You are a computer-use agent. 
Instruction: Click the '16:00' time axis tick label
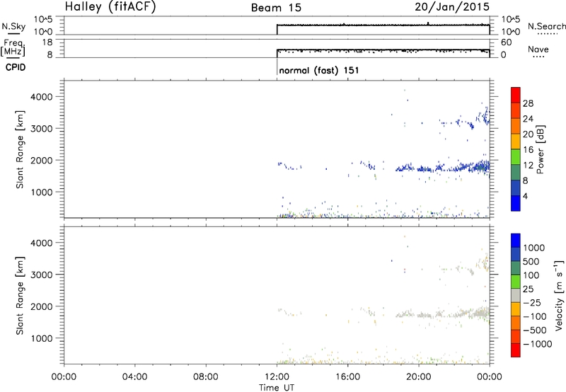[347, 377]
